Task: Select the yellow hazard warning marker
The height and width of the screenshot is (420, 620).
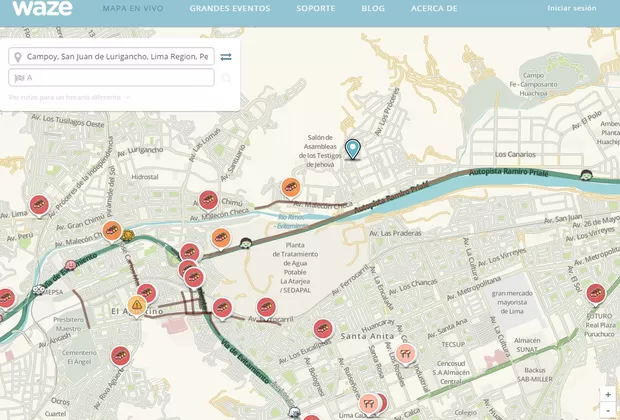Action: [137, 304]
